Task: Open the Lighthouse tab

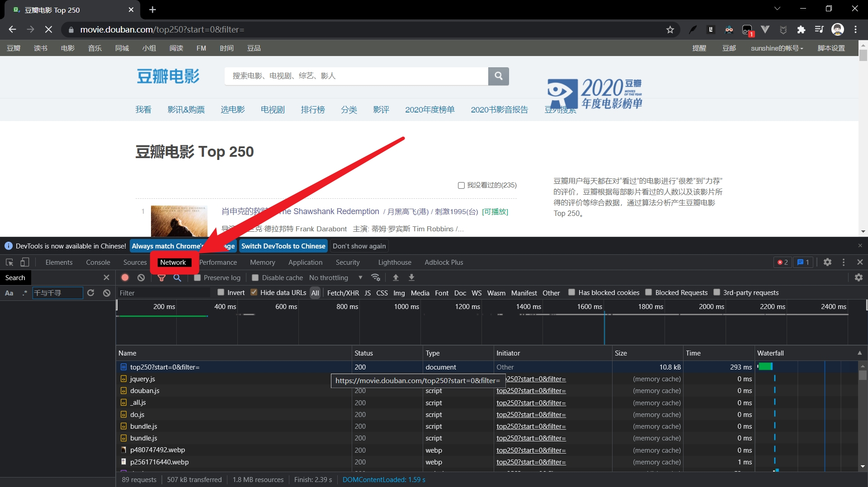Action: pyautogui.click(x=395, y=262)
